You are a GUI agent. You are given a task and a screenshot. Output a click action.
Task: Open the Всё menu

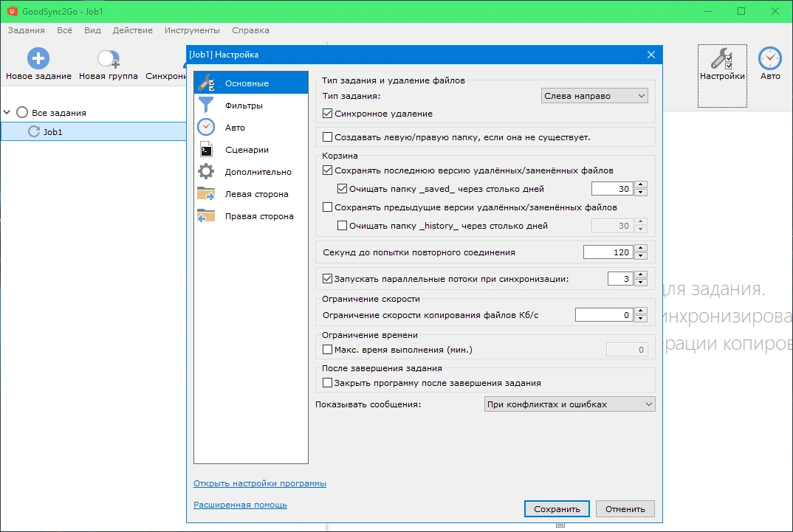coord(64,30)
